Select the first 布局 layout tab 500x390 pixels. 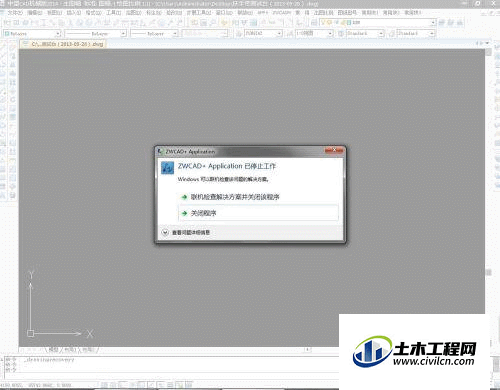[69, 350]
